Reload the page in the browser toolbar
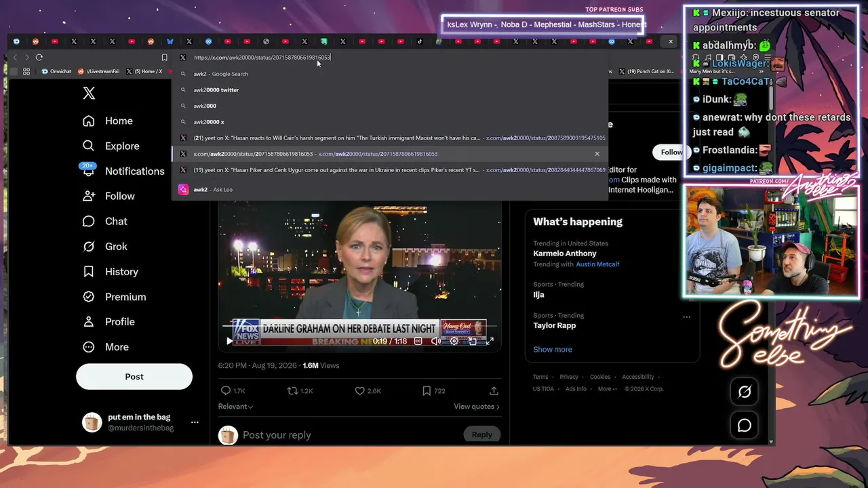 coord(39,58)
